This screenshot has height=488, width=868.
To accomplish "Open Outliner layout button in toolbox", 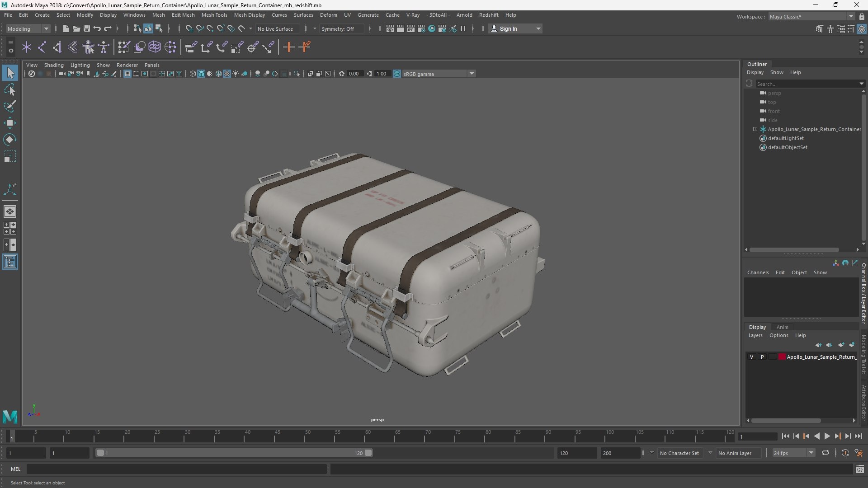I will (10, 262).
